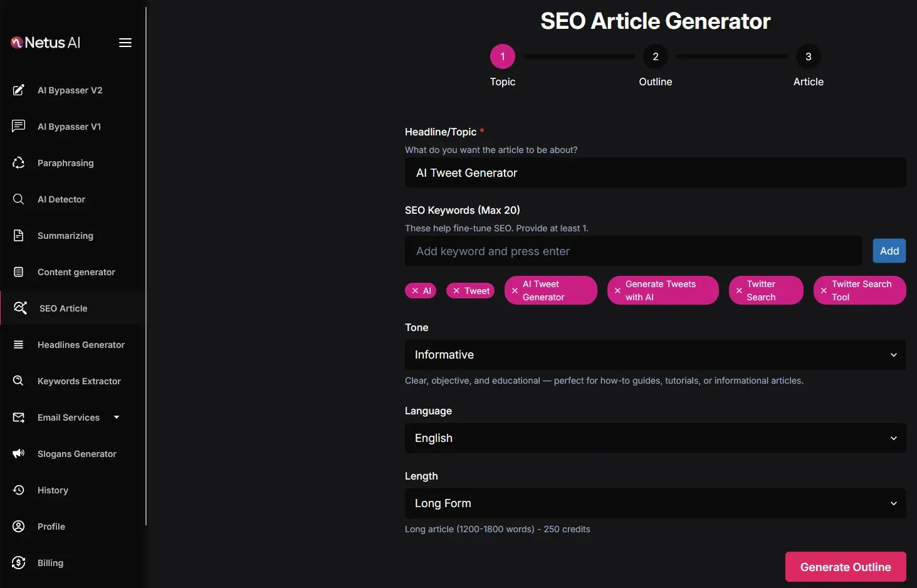The height and width of the screenshot is (588, 917).
Task: Open the Billing section
Action: (x=50, y=563)
